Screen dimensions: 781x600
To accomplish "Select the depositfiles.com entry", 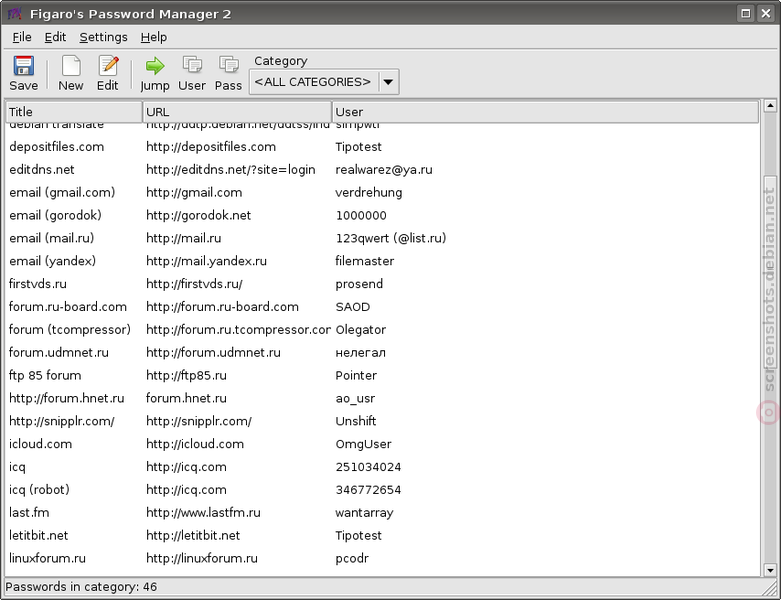I will click(383, 147).
